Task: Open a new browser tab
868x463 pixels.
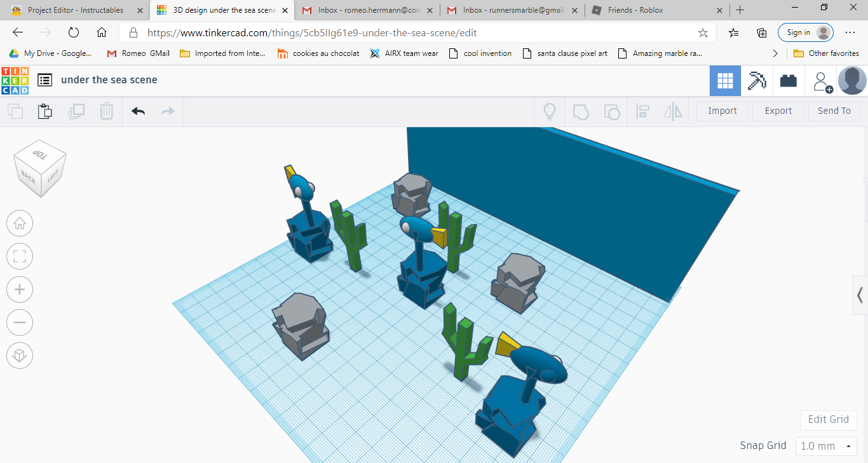Action: click(x=740, y=10)
